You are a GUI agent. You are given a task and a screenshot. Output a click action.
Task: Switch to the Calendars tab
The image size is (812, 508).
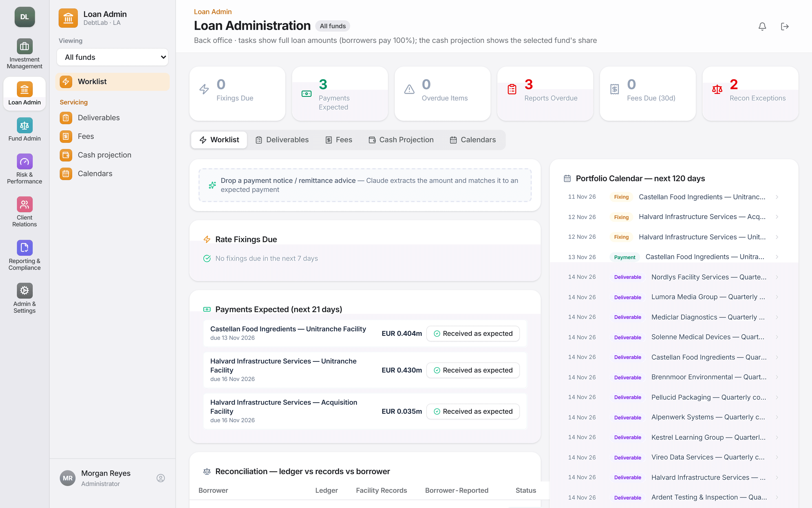[473, 140]
